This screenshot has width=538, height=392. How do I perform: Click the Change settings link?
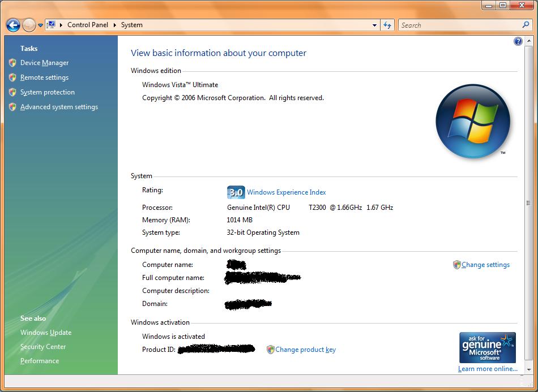[x=485, y=265]
